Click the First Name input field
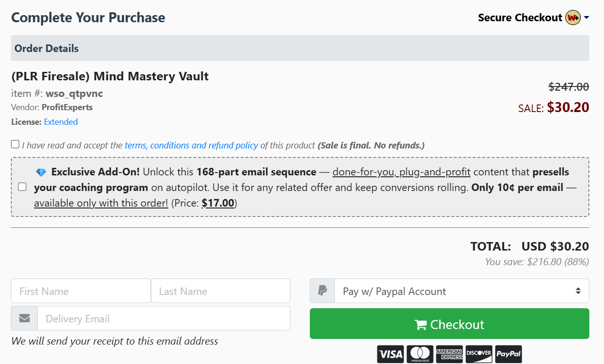The width and height of the screenshot is (604, 364). 80,290
